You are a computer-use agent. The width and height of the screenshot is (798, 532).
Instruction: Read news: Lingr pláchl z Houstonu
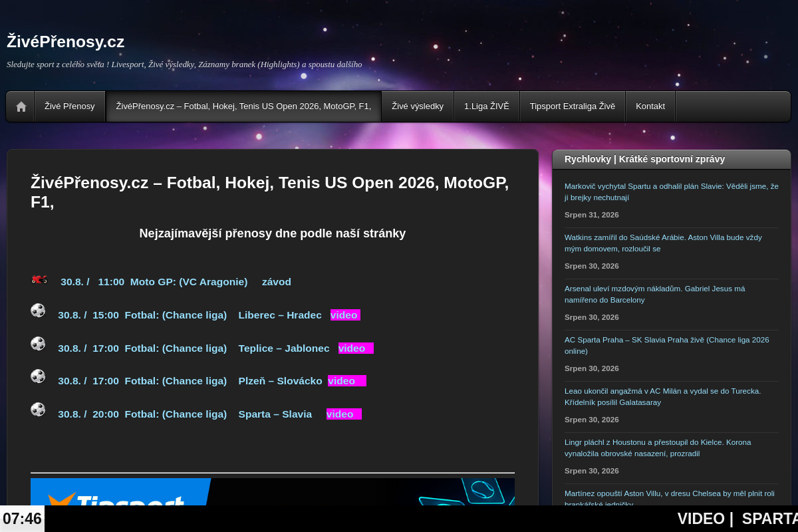pyautogui.click(x=658, y=448)
